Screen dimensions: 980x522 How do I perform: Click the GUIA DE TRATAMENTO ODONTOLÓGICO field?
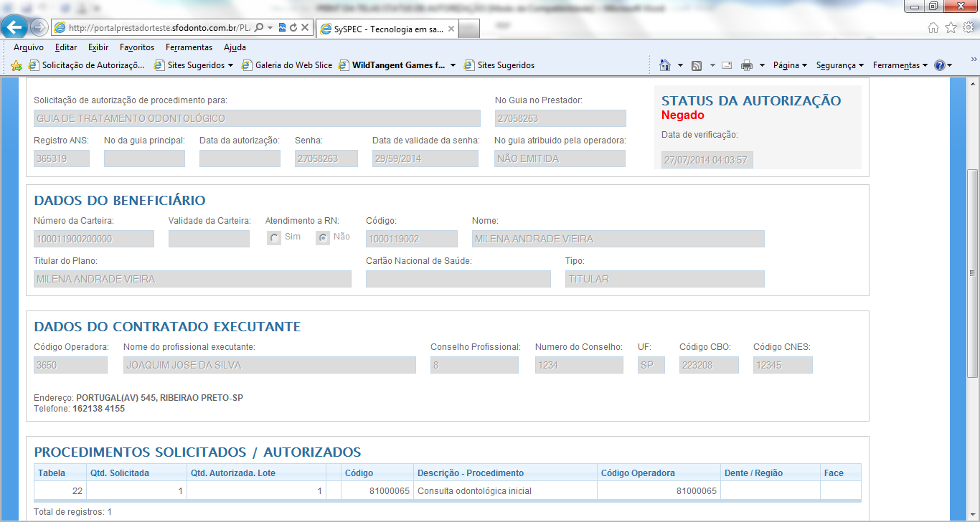(x=257, y=118)
